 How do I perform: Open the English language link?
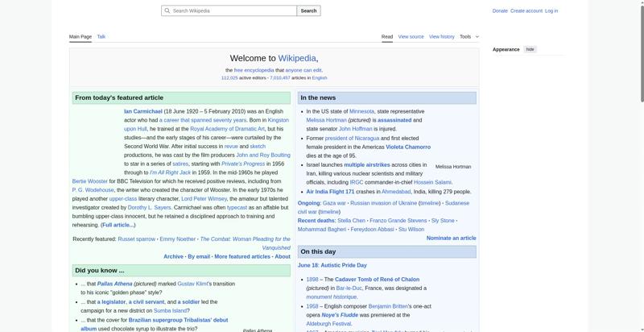pos(320,77)
